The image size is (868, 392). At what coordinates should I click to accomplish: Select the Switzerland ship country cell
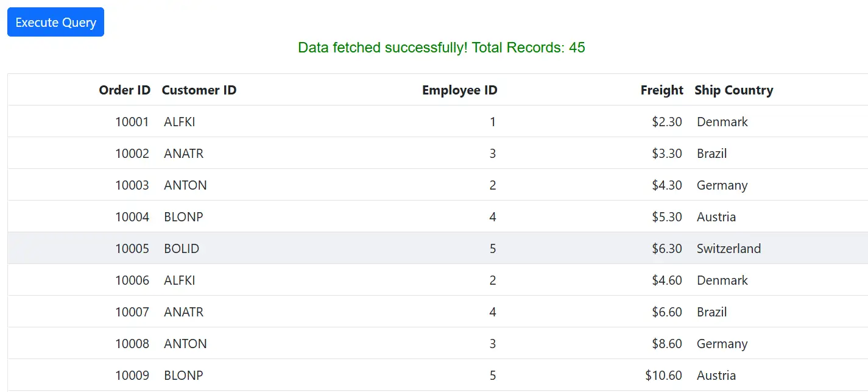[729, 249]
